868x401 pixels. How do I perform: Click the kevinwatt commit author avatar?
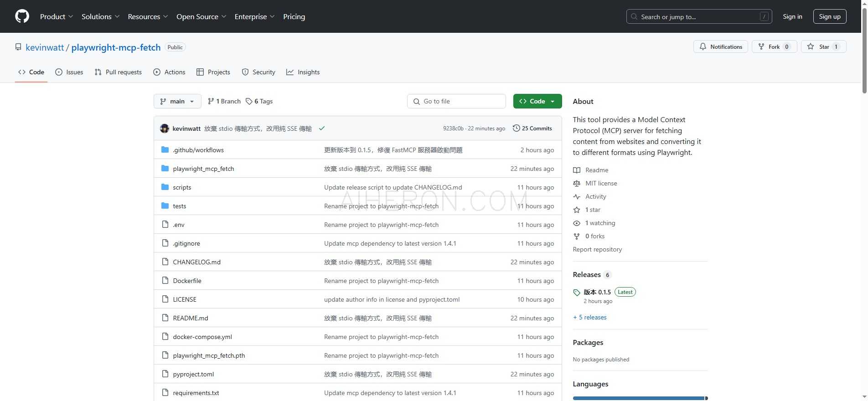click(x=165, y=129)
